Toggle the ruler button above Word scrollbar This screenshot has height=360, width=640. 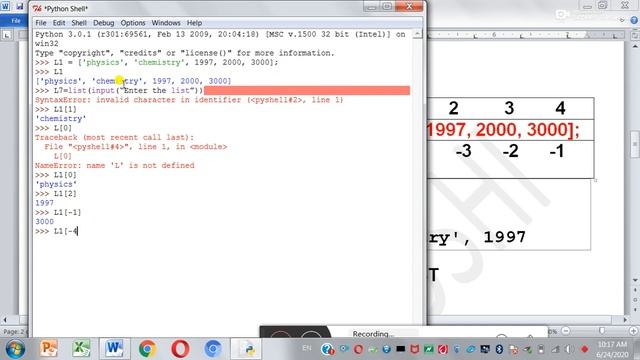[635, 36]
